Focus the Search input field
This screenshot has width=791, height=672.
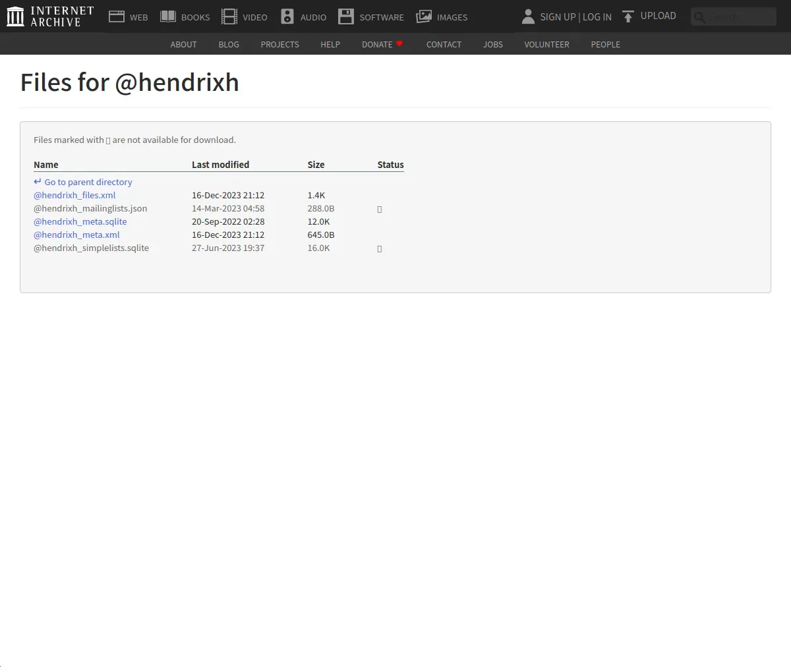(x=734, y=17)
